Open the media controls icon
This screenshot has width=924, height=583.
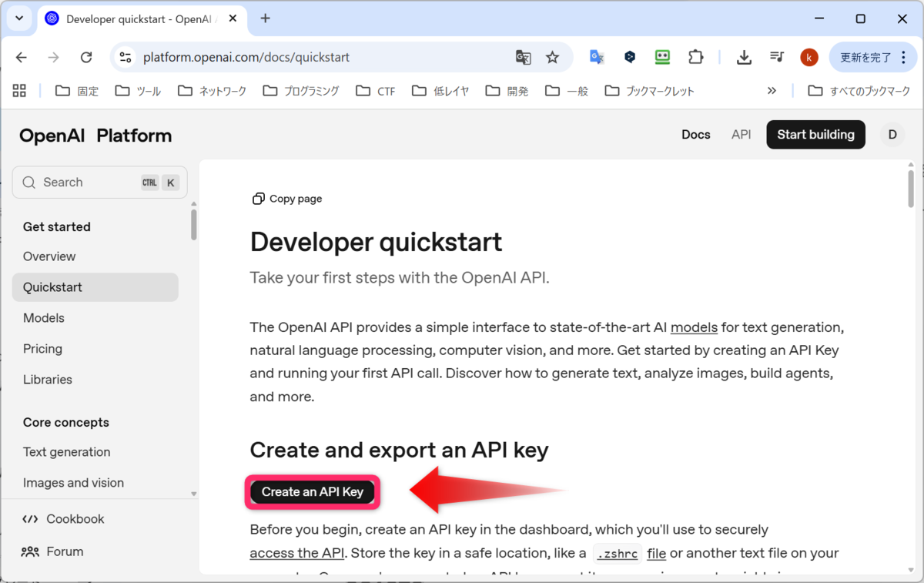coord(776,57)
